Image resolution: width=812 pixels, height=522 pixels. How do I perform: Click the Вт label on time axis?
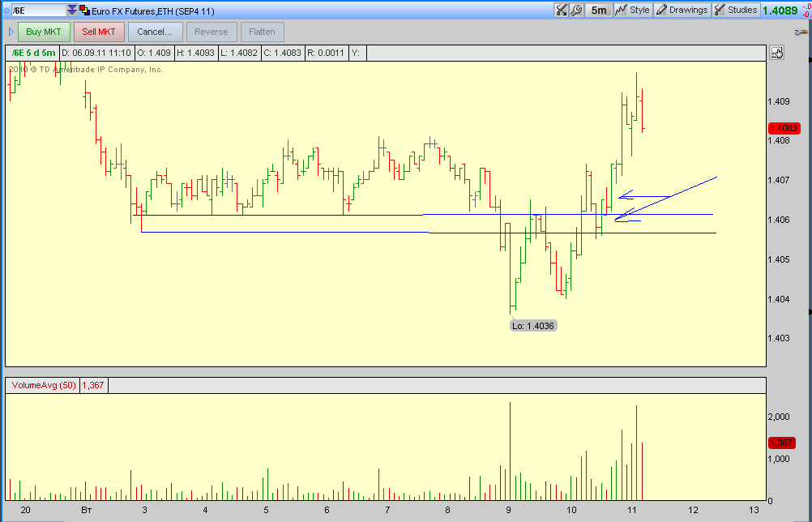(87, 510)
